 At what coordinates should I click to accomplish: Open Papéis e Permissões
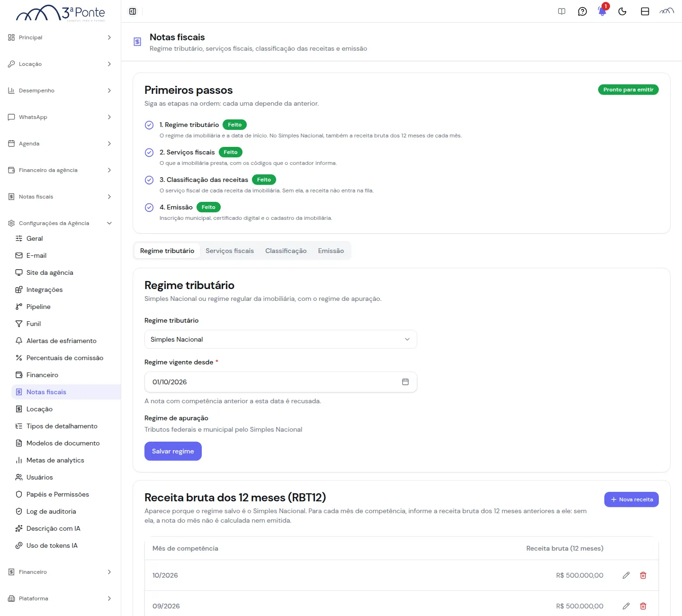[x=66, y=494]
